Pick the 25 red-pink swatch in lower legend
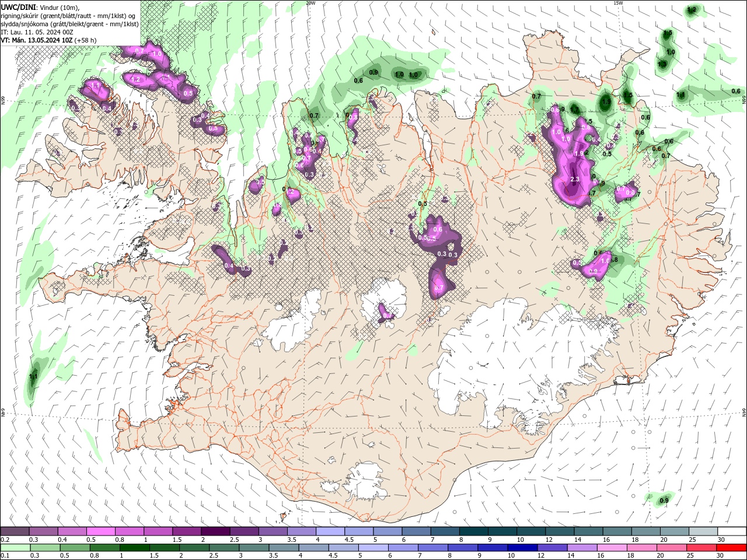Image resolution: width=747 pixels, height=560 pixels. click(x=701, y=547)
